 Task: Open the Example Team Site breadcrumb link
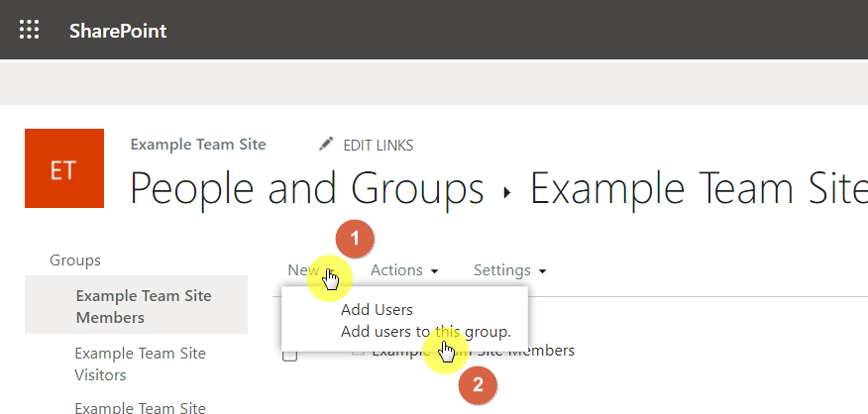click(198, 145)
